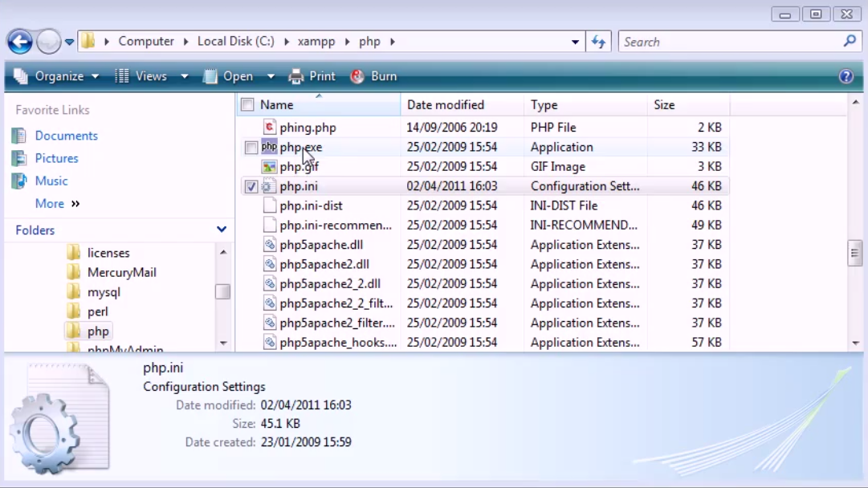Image resolution: width=868 pixels, height=488 pixels.
Task: Show More favorite links
Action: point(58,204)
